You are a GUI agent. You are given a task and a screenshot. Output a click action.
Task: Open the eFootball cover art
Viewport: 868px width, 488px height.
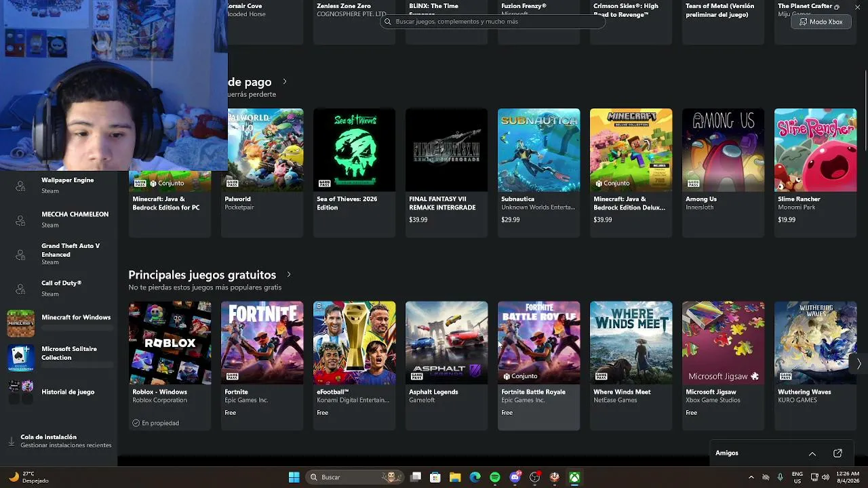[354, 343]
